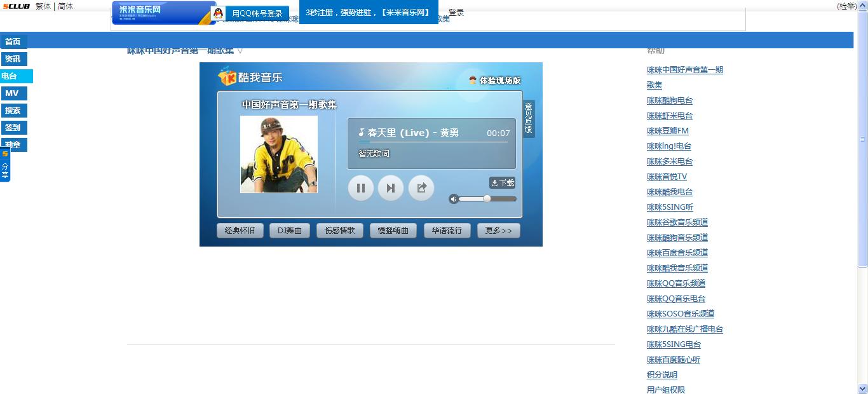The height and width of the screenshot is (394, 868).
Task: Open the 咪咪豆瓣FM link
Action: click(668, 131)
